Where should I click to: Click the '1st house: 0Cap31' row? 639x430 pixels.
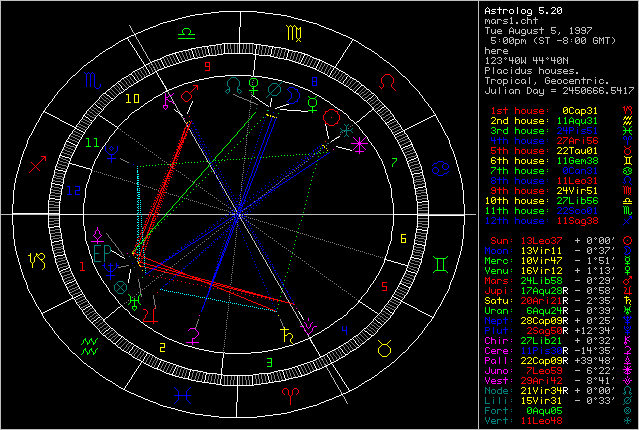pos(562,110)
